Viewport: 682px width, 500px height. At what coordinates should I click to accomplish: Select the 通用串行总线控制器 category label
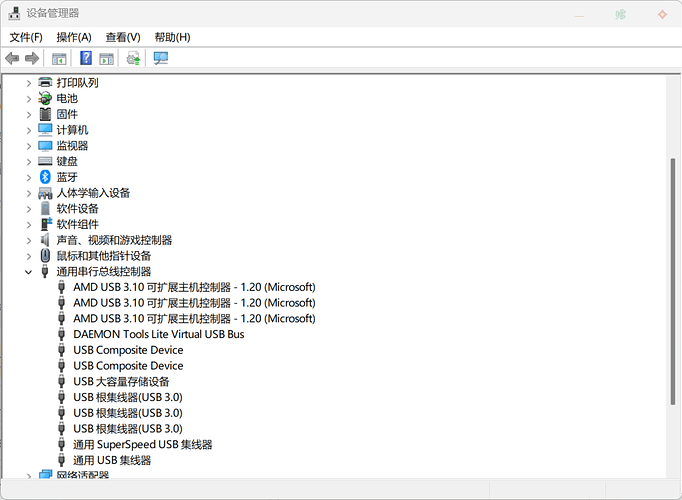click(104, 271)
